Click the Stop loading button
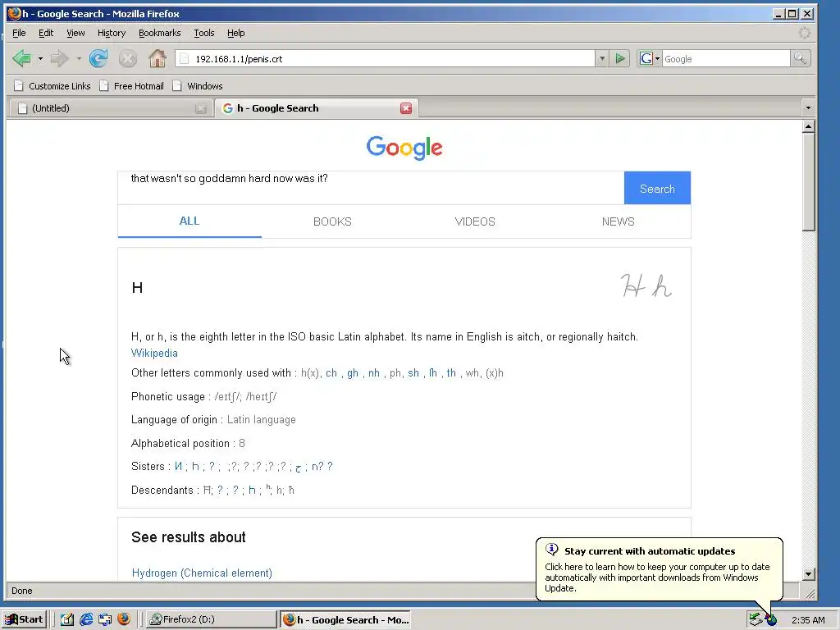840x630 pixels. coord(127,58)
